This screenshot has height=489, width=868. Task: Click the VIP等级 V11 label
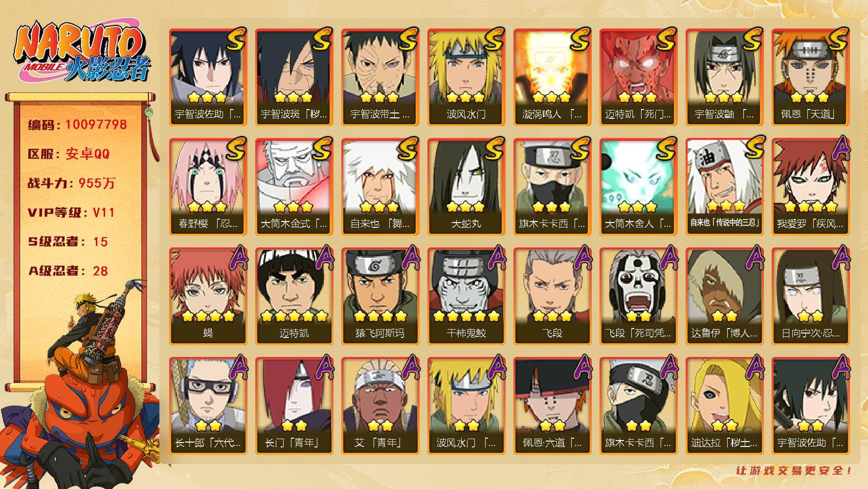tap(71, 213)
